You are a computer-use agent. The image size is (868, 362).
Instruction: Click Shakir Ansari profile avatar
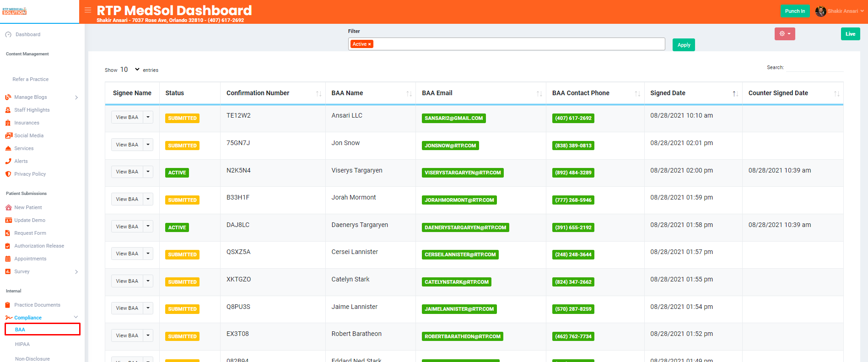tap(820, 11)
